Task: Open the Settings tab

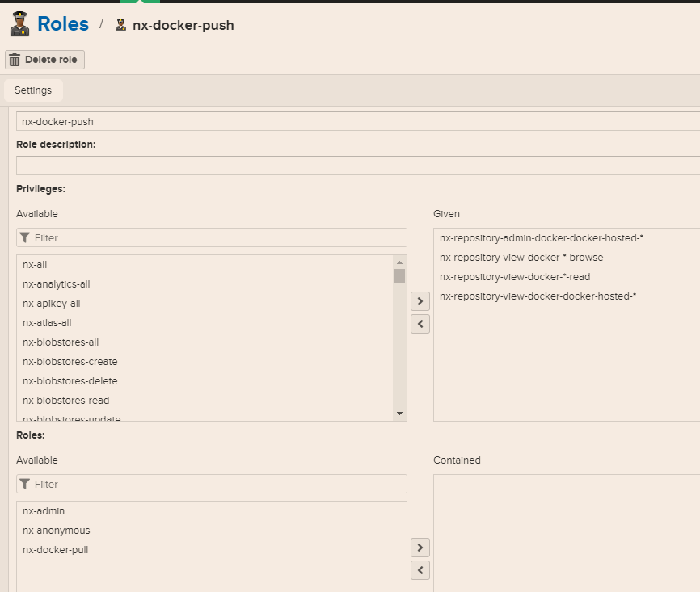Action: [x=33, y=90]
